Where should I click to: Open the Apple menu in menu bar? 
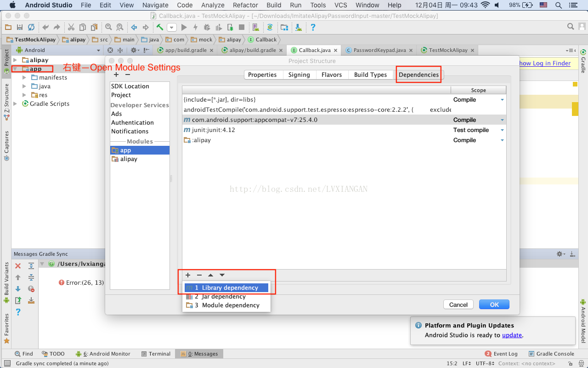[12, 5]
